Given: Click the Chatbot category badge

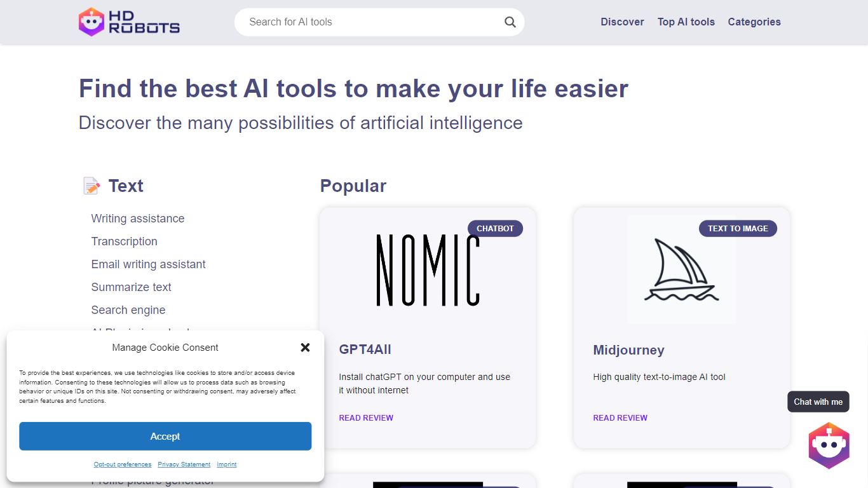Looking at the screenshot, I should [x=495, y=229].
